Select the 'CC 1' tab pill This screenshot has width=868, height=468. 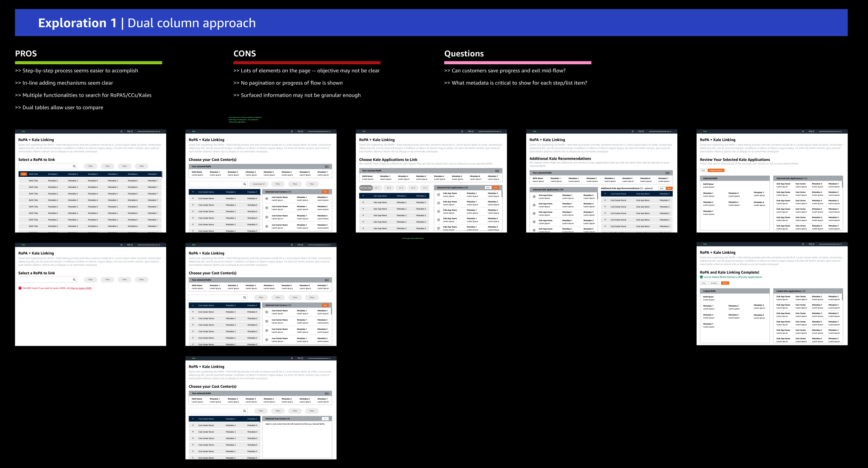[x=377, y=188]
